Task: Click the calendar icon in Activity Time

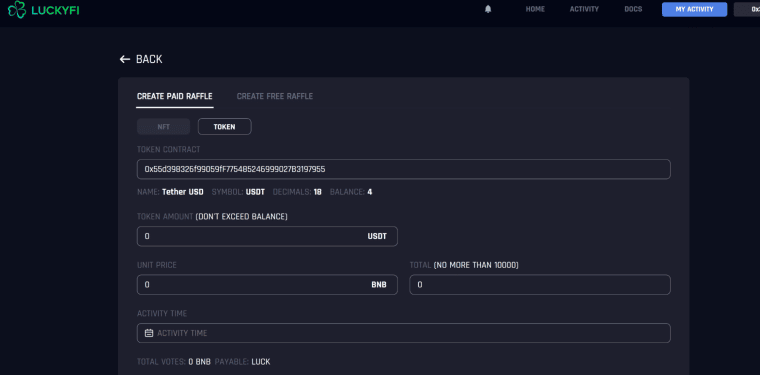Action: [x=149, y=333]
